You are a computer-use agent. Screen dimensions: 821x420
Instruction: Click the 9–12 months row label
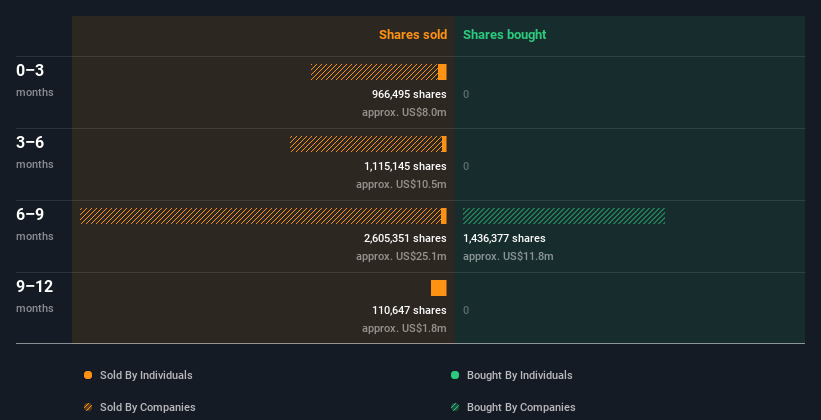(35, 296)
